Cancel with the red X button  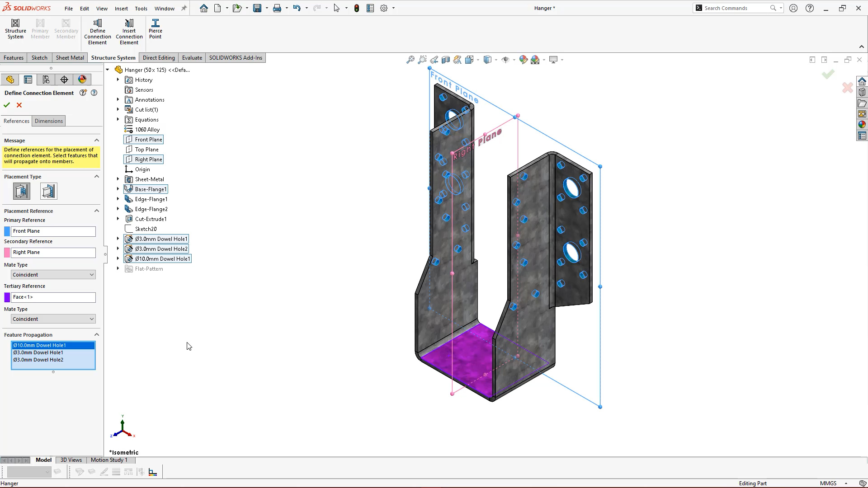[x=19, y=105]
